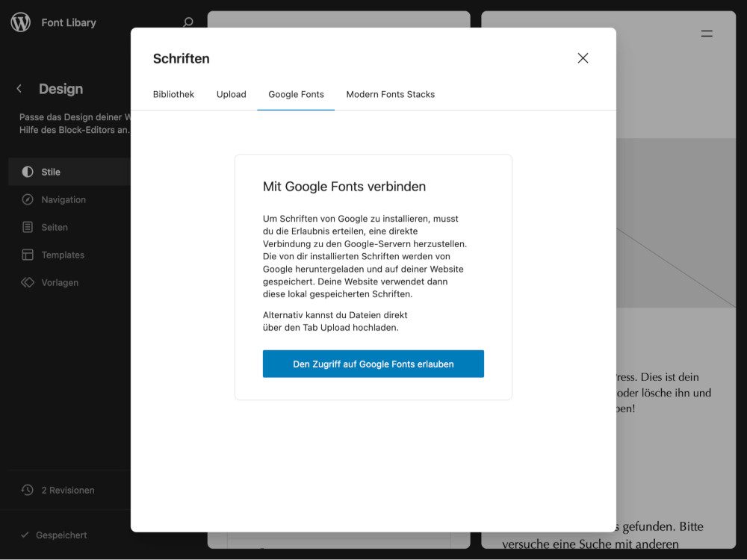This screenshot has width=747, height=560.
Task: Open the search magnifier icon
Action: 188,22
